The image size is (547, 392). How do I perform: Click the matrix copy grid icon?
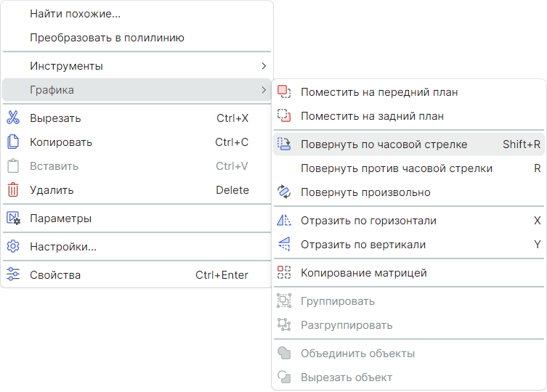point(284,273)
